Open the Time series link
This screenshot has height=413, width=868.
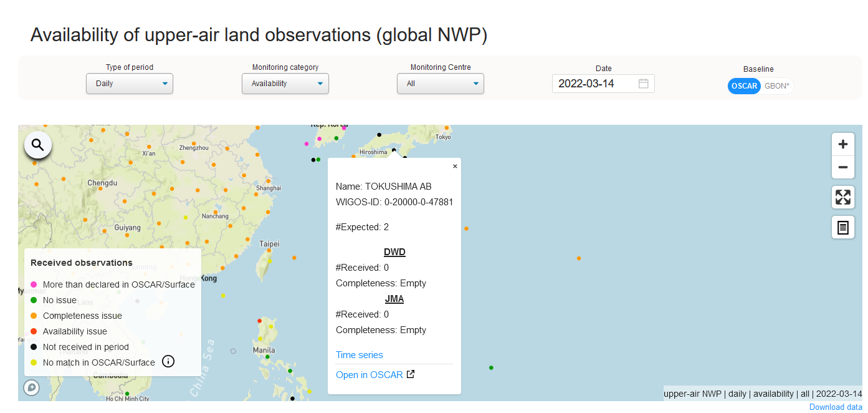tap(360, 355)
